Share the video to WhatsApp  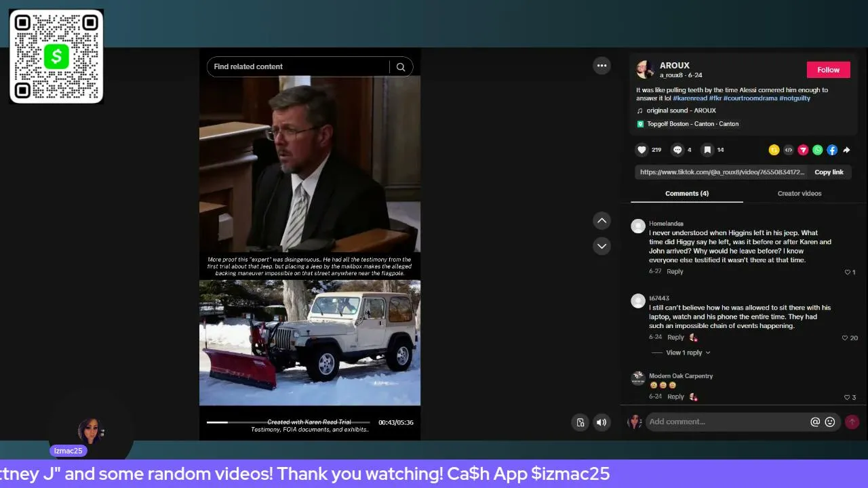tap(817, 150)
